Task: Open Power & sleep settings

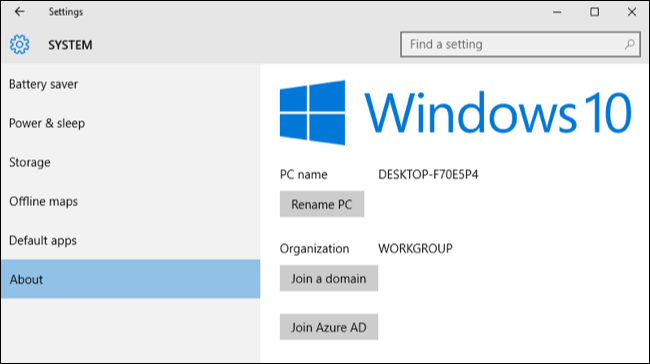Action: click(x=130, y=123)
